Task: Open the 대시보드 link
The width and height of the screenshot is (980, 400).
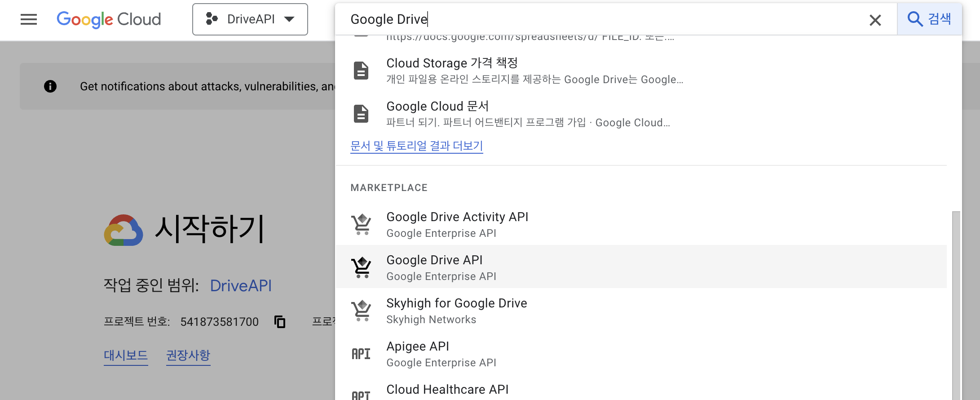Action: pos(126,356)
